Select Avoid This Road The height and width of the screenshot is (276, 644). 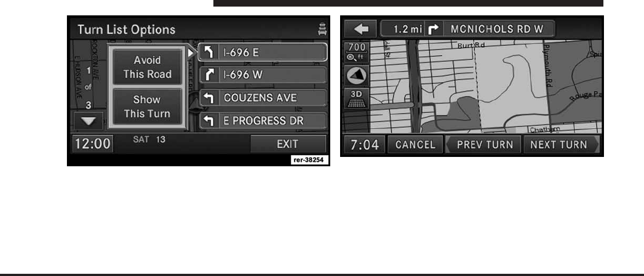click(147, 67)
